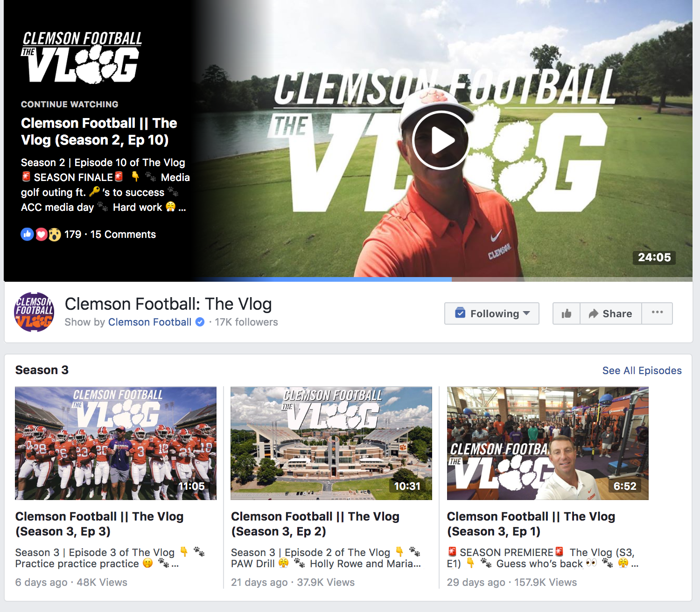Click the wow reaction emoji icon

click(55, 235)
